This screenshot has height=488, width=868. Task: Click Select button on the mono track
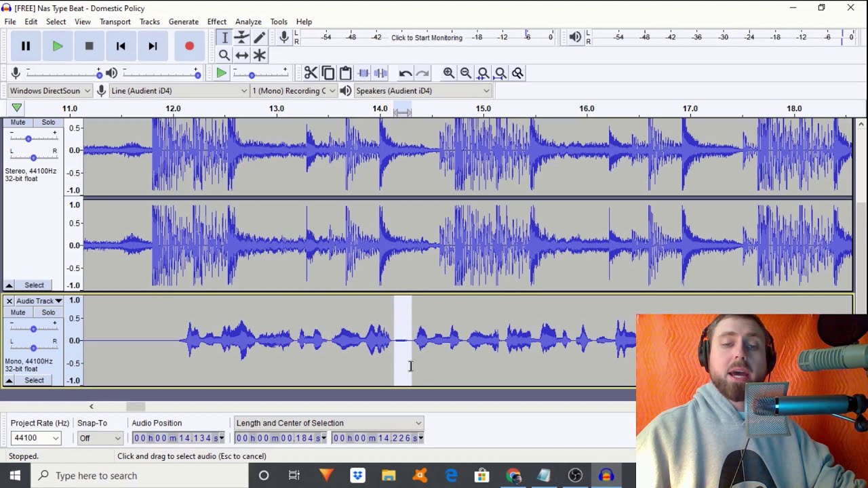coord(34,380)
